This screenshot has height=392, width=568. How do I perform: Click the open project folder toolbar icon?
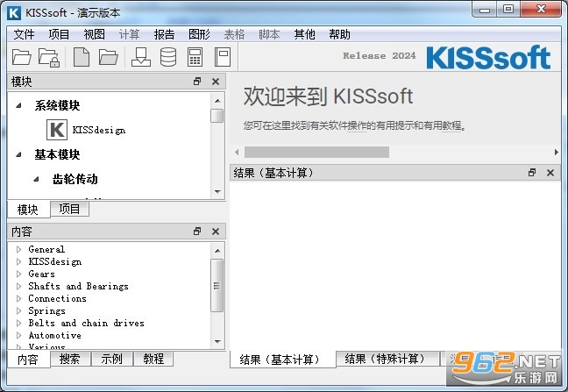point(21,57)
